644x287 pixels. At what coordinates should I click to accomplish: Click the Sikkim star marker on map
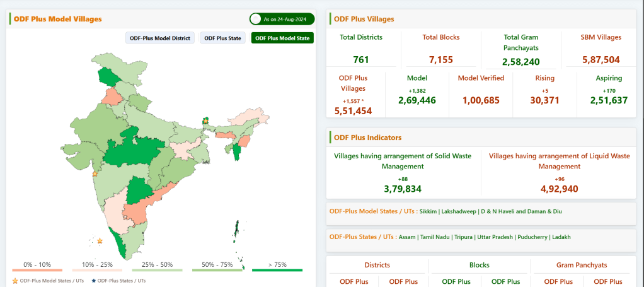coord(205,120)
